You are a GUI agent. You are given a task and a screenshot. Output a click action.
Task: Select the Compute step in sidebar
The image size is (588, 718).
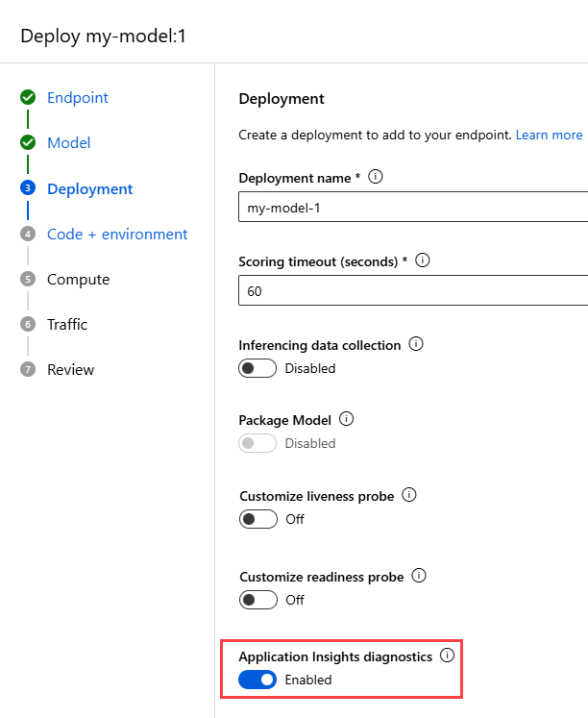[78, 279]
